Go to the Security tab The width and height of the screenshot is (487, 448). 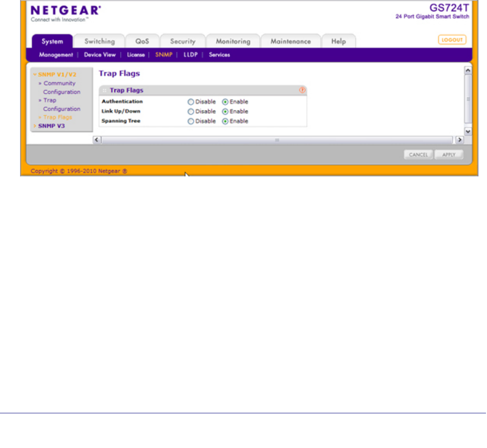tap(183, 41)
